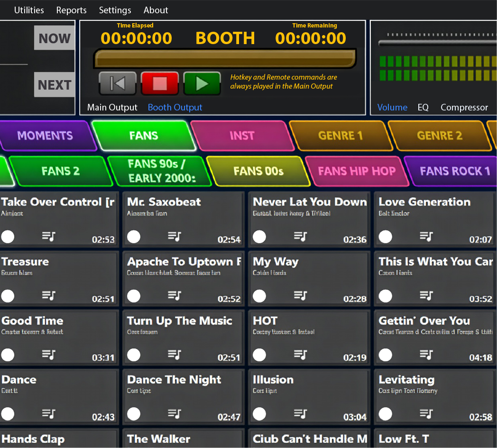Show the Compressor panel tab
Screen dimensions: 497x448
(x=464, y=108)
